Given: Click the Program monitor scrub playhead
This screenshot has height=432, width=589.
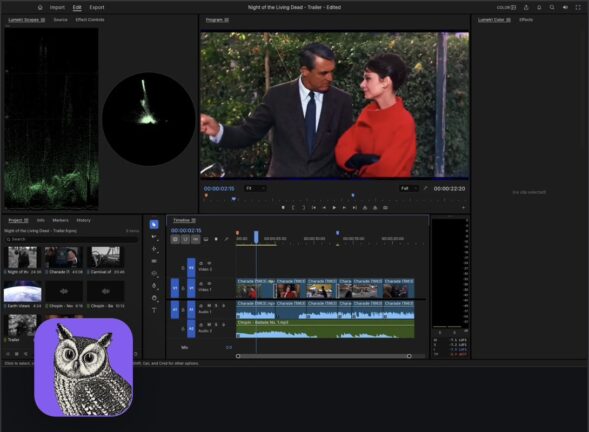Looking at the screenshot, I should (234, 199).
